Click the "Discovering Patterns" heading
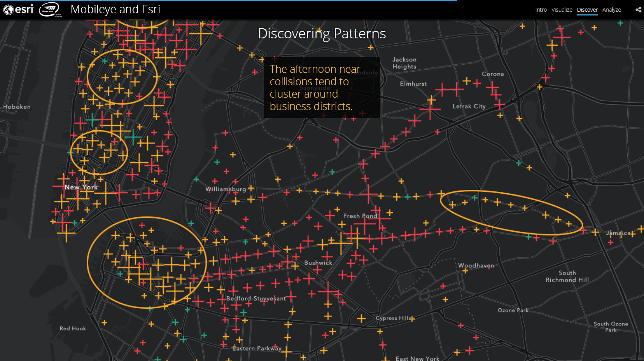 click(322, 34)
